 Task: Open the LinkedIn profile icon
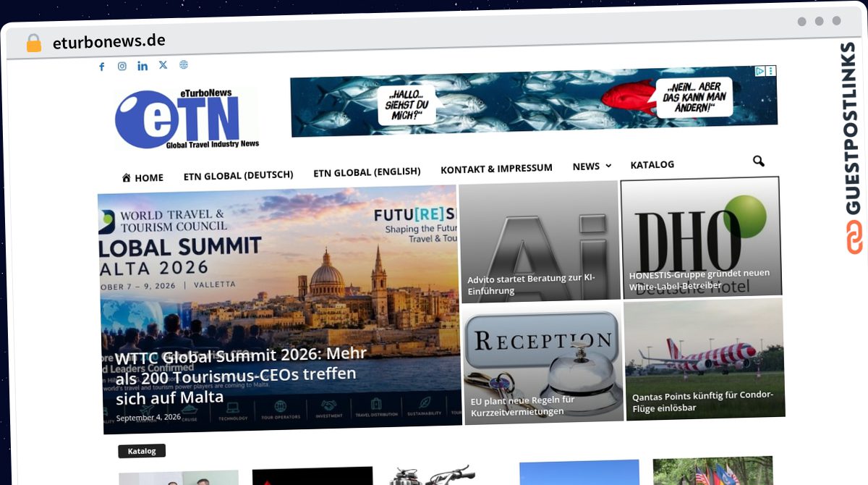[142, 66]
